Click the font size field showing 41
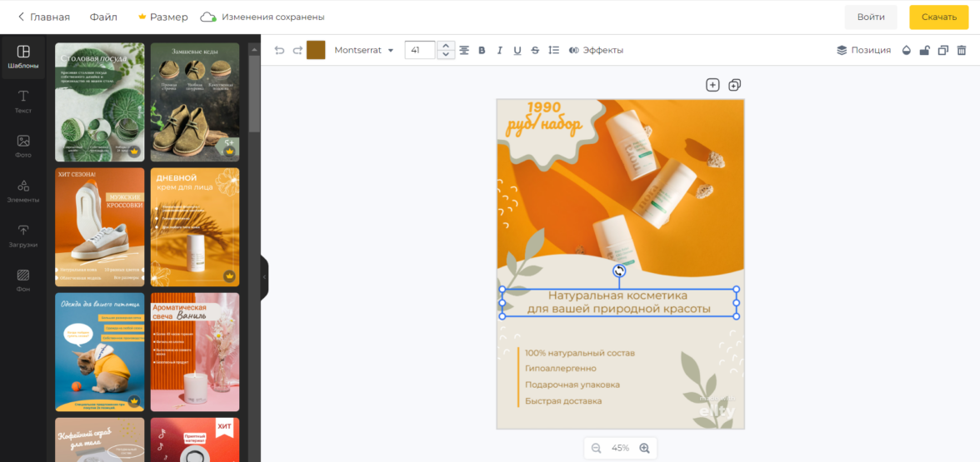The height and width of the screenshot is (462, 980). [420, 51]
